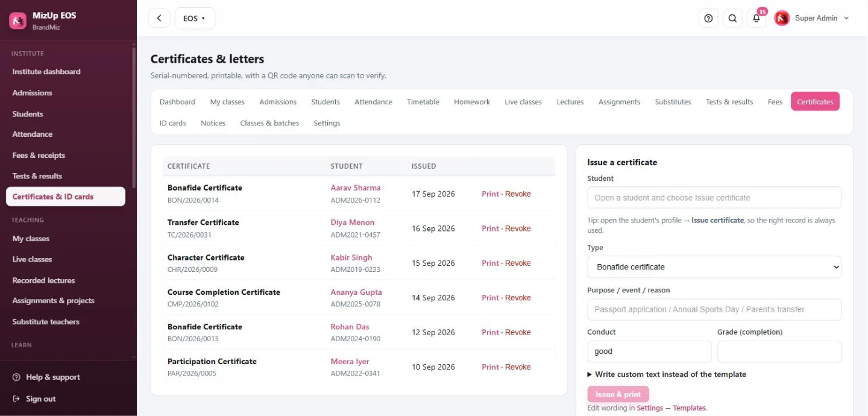Open the EOS module dropdown
The height and width of the screenshot is (416, 868).
[195, 18]
